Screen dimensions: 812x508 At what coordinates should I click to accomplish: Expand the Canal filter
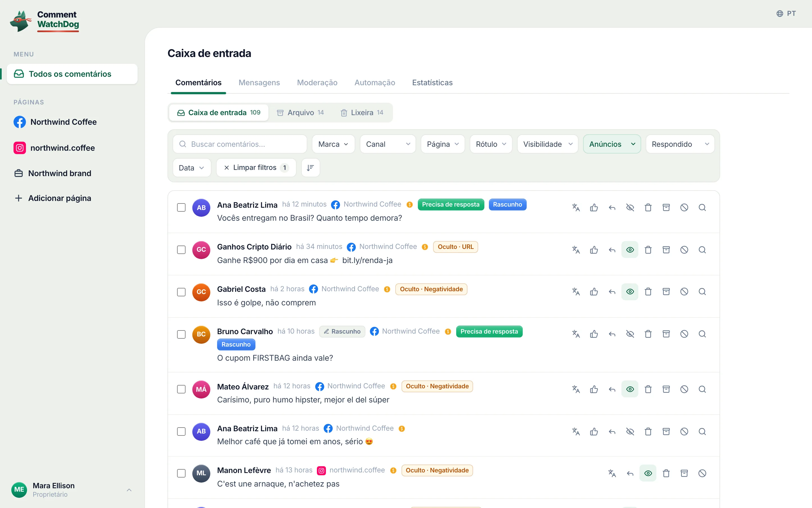point(388,144)
